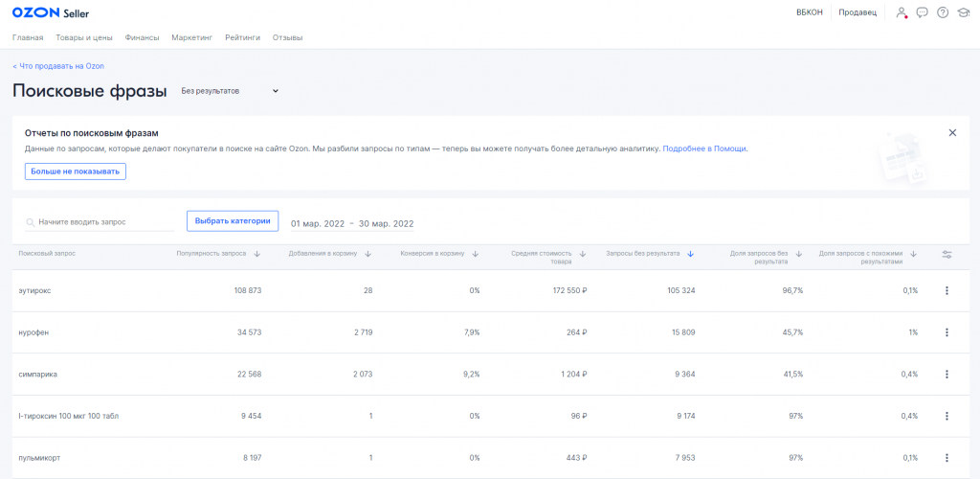Click Больше не показывать button
The width and height of the screenshot is (980, 479).
[x=76, y=171]
